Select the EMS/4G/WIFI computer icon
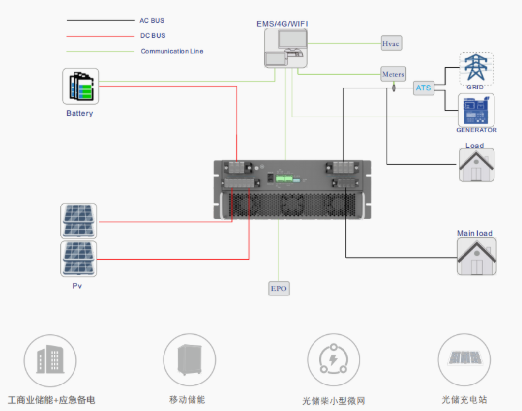 click(286, 48)
